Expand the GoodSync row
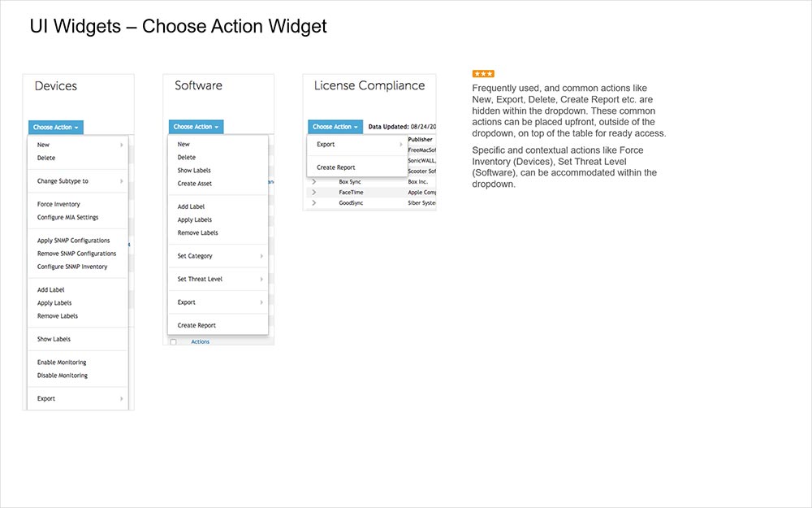The image size is (812, 508). pyautogui.click(x=313, y=203)
